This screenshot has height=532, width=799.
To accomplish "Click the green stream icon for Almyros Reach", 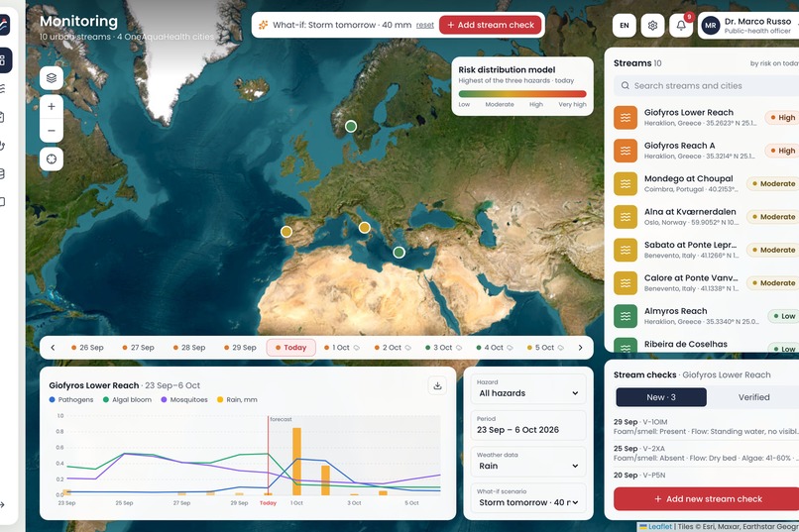I will click(x=626, y=316).
